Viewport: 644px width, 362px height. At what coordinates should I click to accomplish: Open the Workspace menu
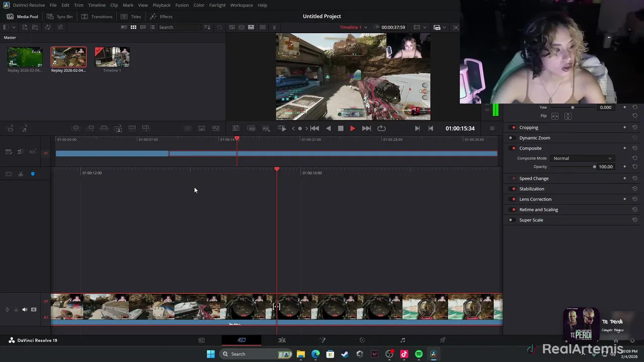(242, 5)
